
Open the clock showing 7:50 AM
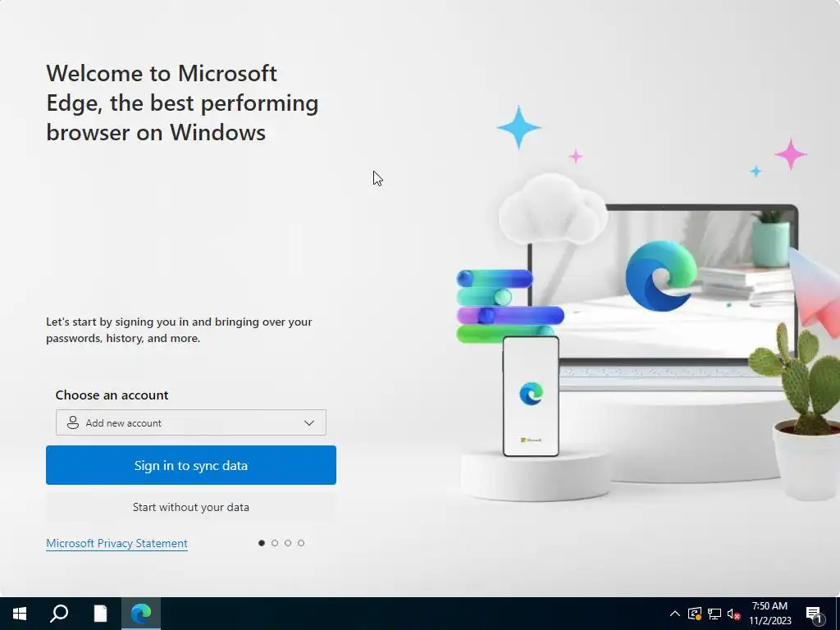click(769, 614)
